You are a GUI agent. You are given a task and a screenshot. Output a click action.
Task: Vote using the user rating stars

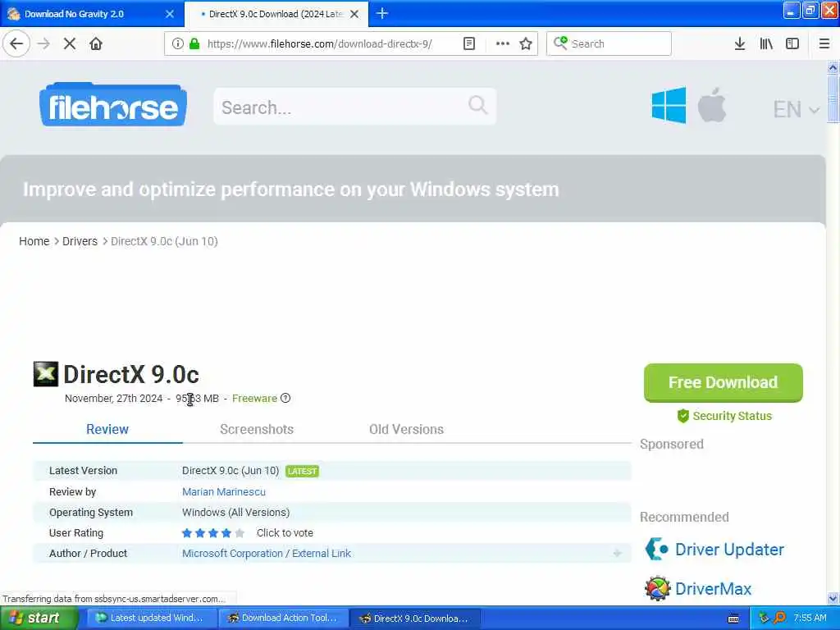click(x=212, y=533)
